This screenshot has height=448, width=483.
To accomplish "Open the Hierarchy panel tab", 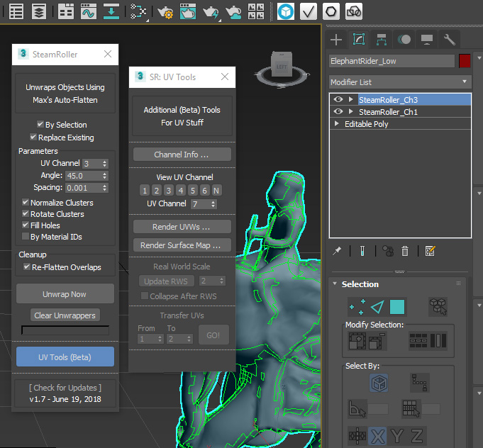I will (382, 40).
